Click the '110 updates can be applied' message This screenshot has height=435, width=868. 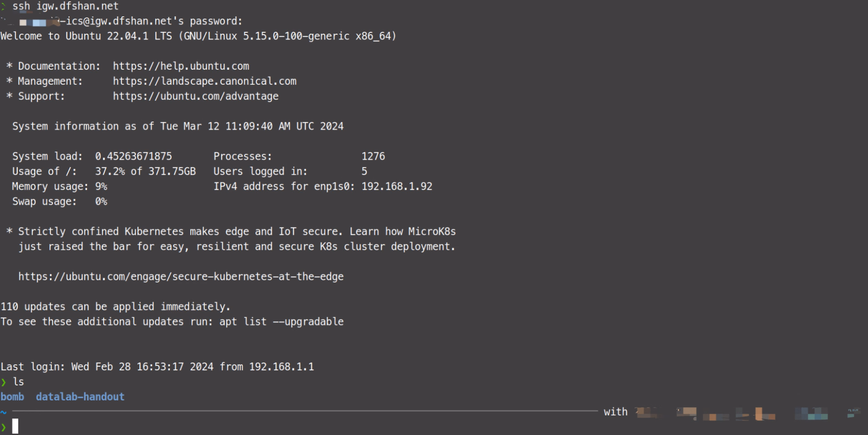click(116, 307)
